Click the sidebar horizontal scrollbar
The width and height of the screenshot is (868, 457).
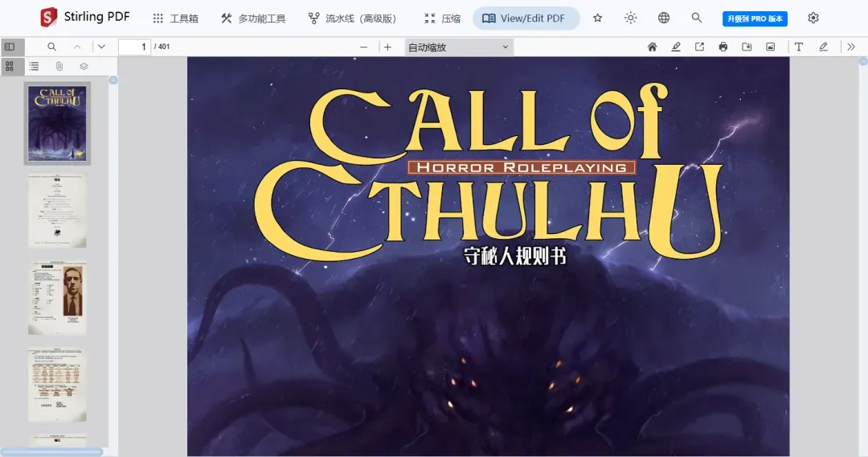tap(51, 452)
